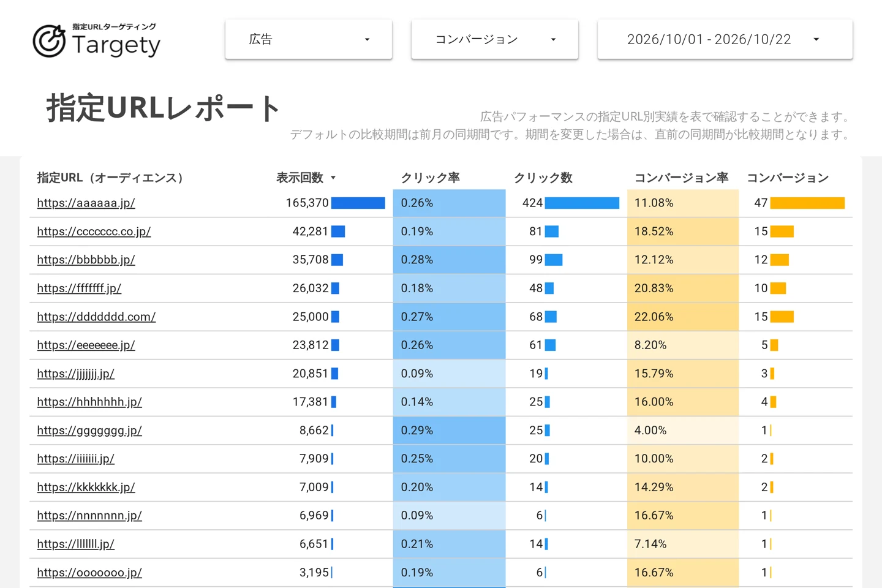The width and height of the screenshot is (882, 588).
Task: Click click count value 99
Action: coord(536,260)
